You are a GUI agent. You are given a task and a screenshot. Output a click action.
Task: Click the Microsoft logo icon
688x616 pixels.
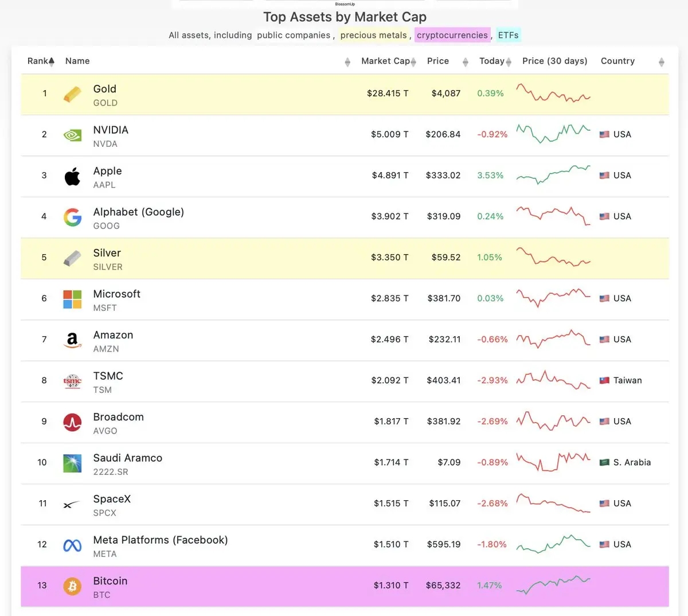pos(72,299)
